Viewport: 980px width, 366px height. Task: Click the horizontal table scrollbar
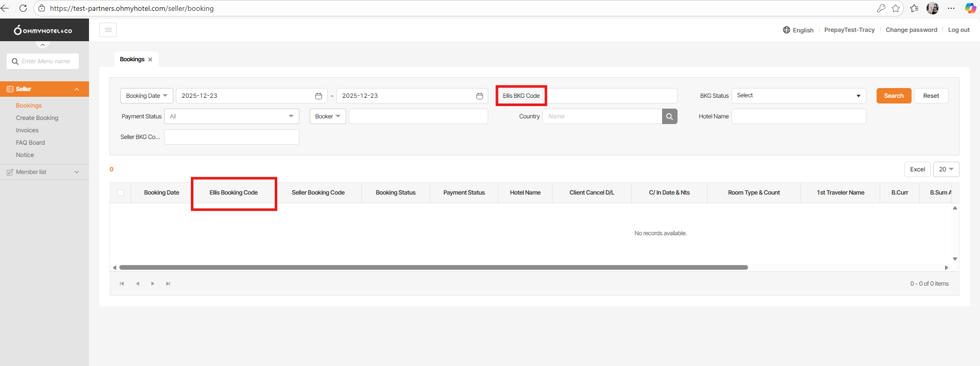(x=433, y=268)
